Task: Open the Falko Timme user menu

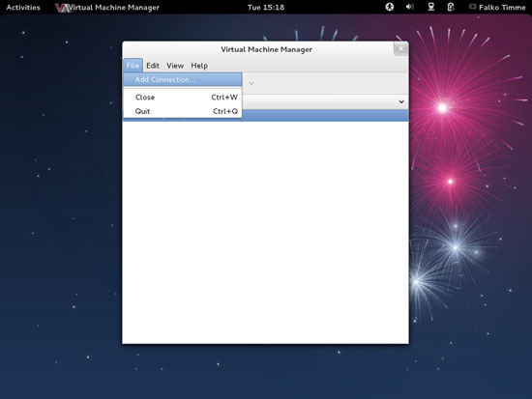Action: [502, 7]
